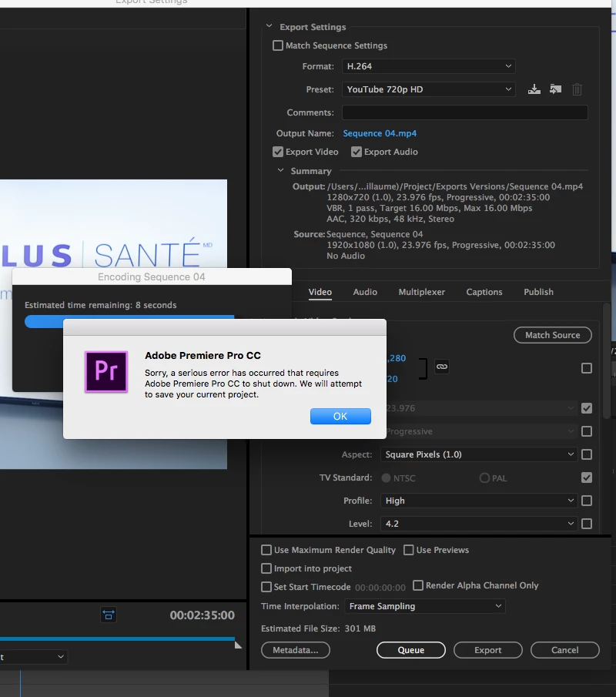Click the 00:02:35:00 duration timecode
The image size is (616, 697).
pos(203,615)
